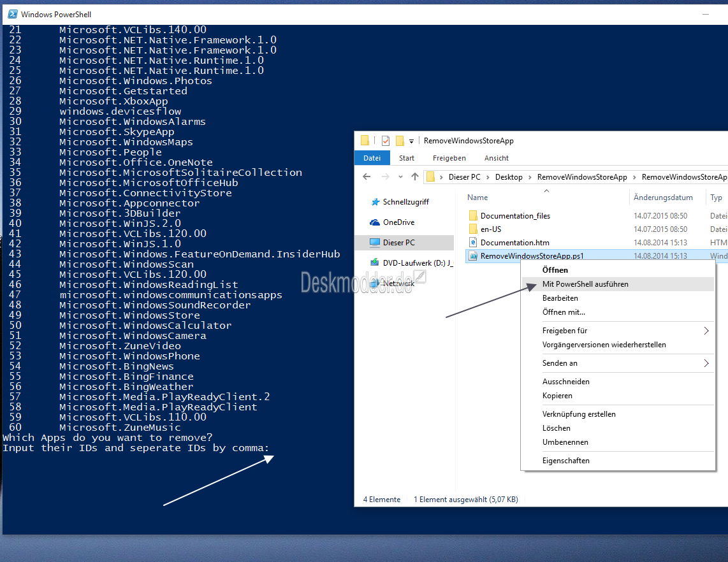
Task: Open Eigenschaften from the context menu
Action: pyautogui.click(x=618, y=460)
